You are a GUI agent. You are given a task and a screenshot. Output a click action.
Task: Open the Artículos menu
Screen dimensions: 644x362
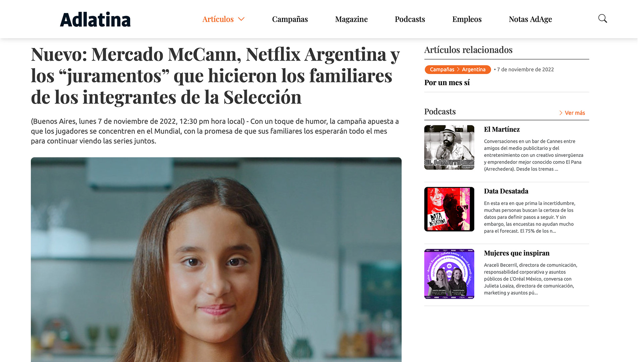point(218,19)
